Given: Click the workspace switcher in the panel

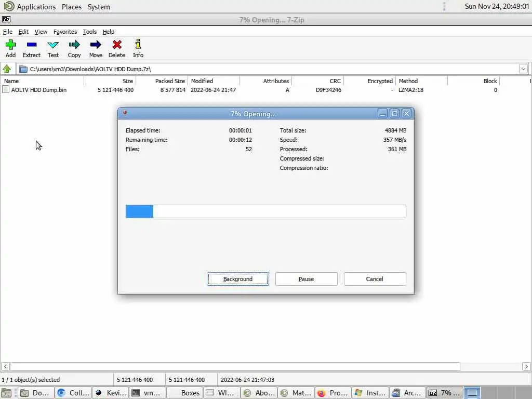Looking at the screenshot, I should coord(497,393).
